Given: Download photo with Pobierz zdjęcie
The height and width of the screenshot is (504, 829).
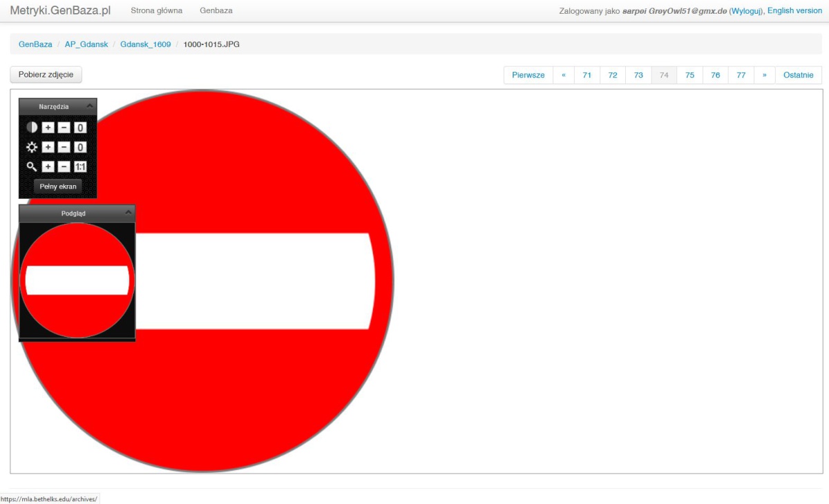Looking at the screenshot, I should tap(46, 75).
